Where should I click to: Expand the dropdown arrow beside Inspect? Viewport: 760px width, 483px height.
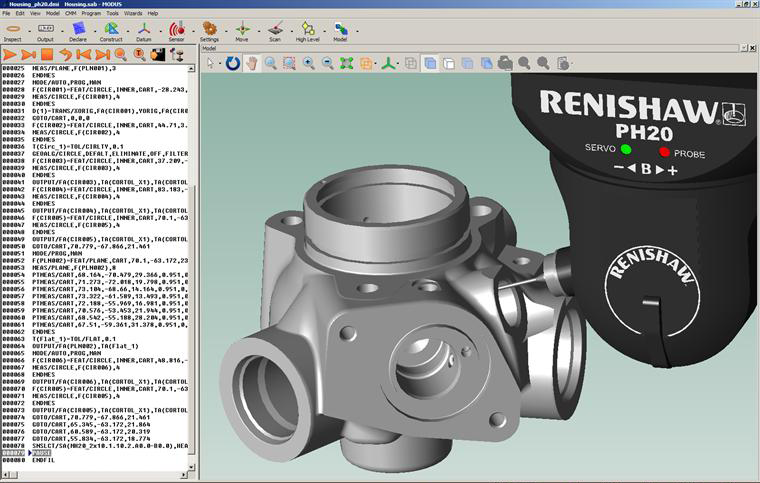[29, 31]
